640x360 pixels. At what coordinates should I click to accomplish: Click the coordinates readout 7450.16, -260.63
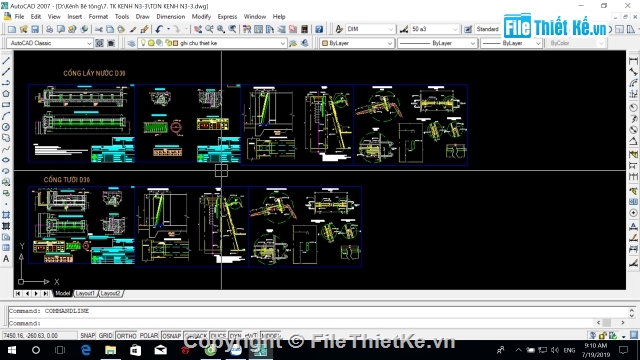pos(39,336)
